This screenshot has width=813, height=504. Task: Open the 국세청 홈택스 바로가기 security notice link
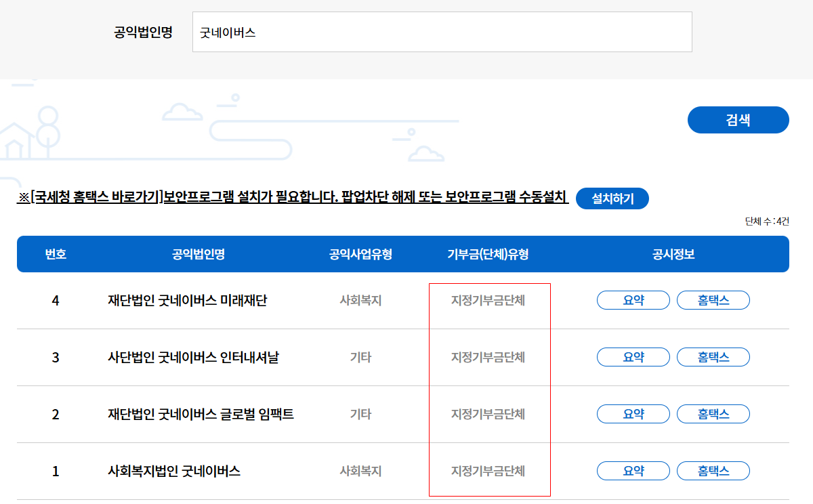(293, 197)
